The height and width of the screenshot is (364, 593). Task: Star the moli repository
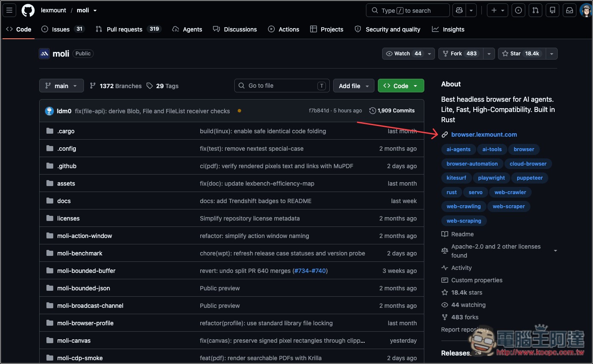pyautogui.click(x=521, y=54)
